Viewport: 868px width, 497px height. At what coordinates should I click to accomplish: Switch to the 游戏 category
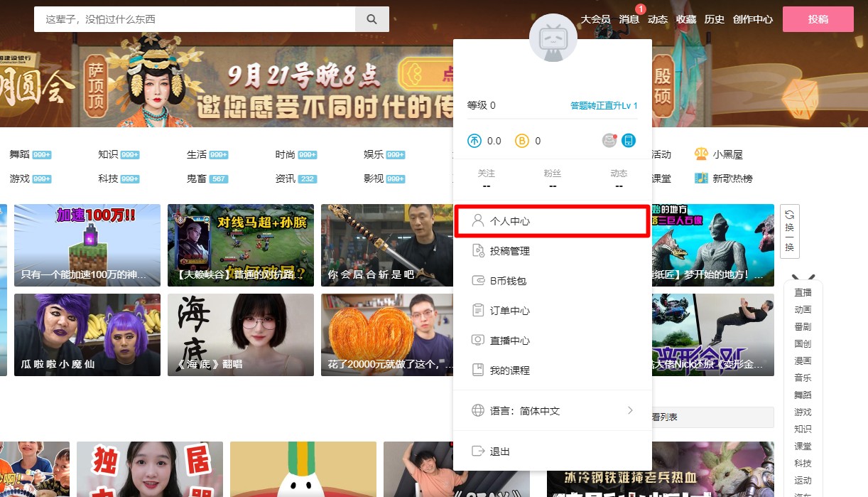tap(19, 178)
